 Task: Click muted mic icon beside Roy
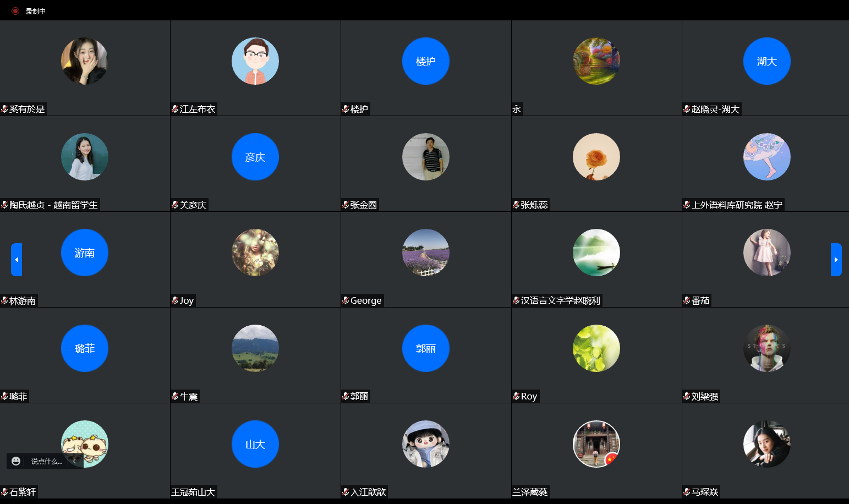[x=516, y=397]
